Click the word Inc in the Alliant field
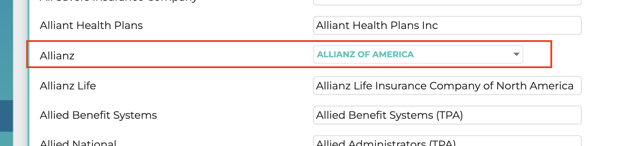Screen dimensions: 644x146 pos(430,25)
